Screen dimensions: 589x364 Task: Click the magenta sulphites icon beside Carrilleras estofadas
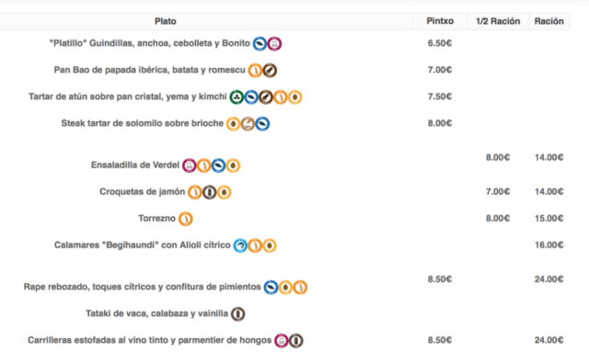pyautogui.click(x=282, y=341)
